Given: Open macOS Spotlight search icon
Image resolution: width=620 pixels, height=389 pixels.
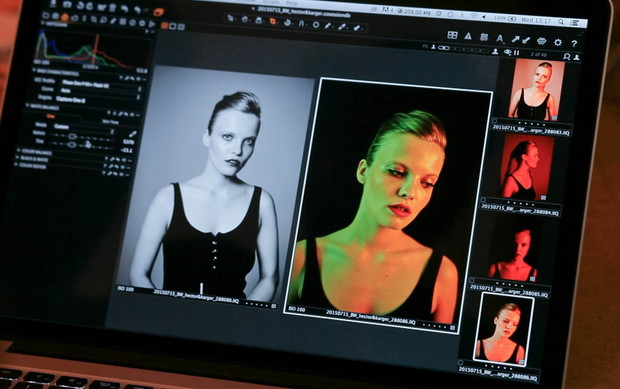Looking at the screenshot, I should pos(561,22).
